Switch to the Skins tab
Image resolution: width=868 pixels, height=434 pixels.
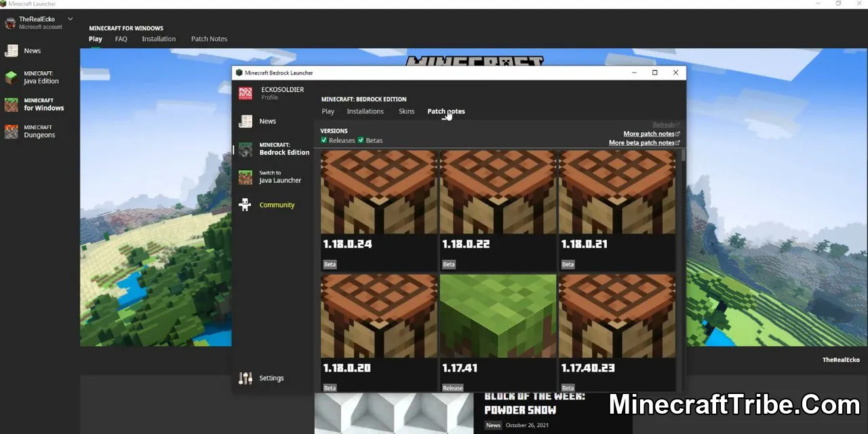click(x=406, y=111)
